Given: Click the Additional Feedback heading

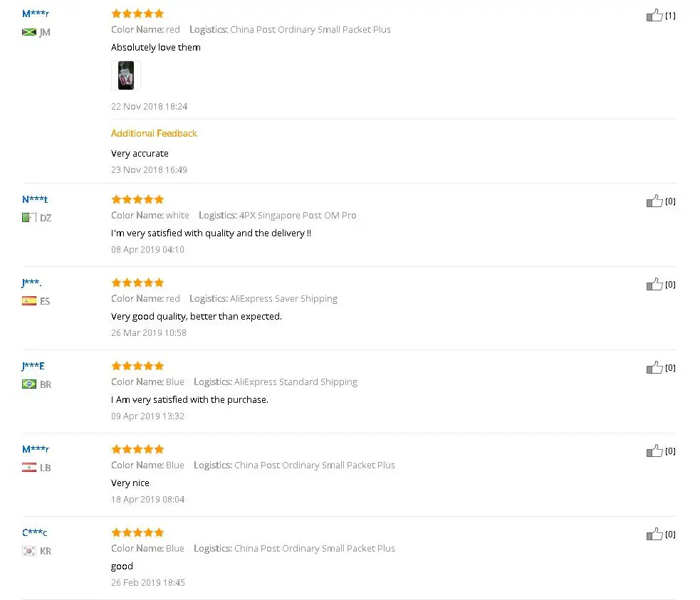Looking at the screenshot, I should (154, 133).
